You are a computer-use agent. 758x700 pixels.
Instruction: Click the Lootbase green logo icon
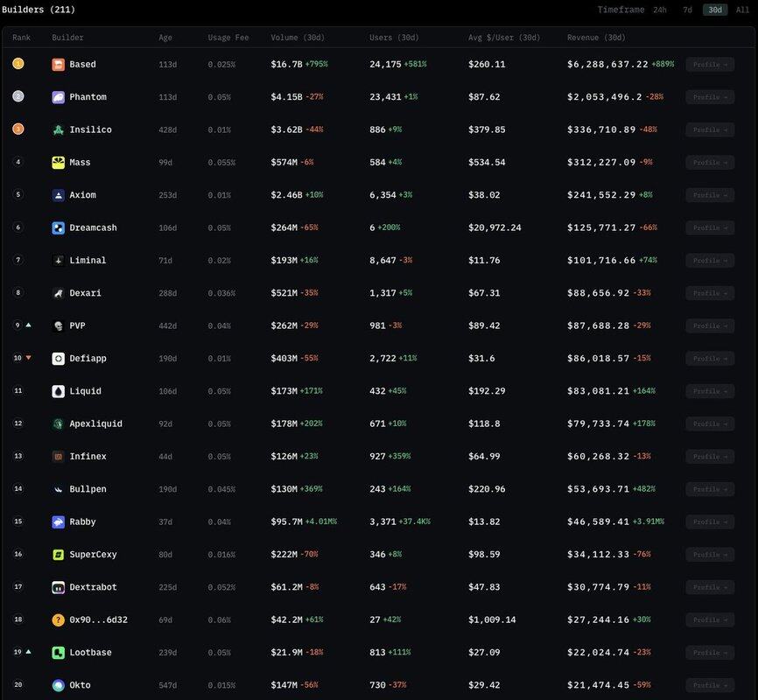point(58,653)
